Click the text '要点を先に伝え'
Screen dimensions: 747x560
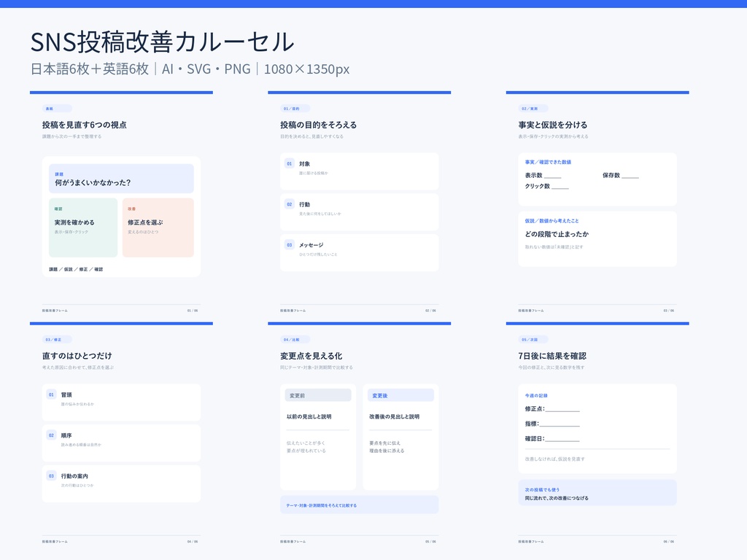coord(385,443)
